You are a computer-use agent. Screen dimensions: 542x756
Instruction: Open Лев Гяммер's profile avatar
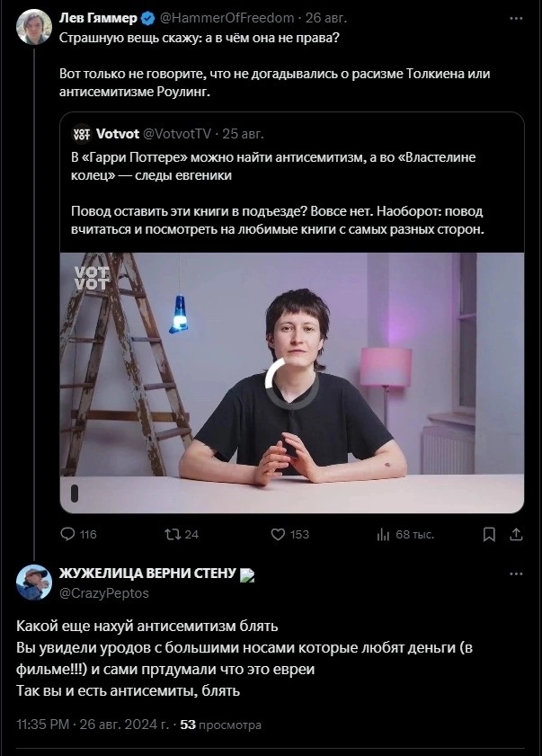pos(34,27)
